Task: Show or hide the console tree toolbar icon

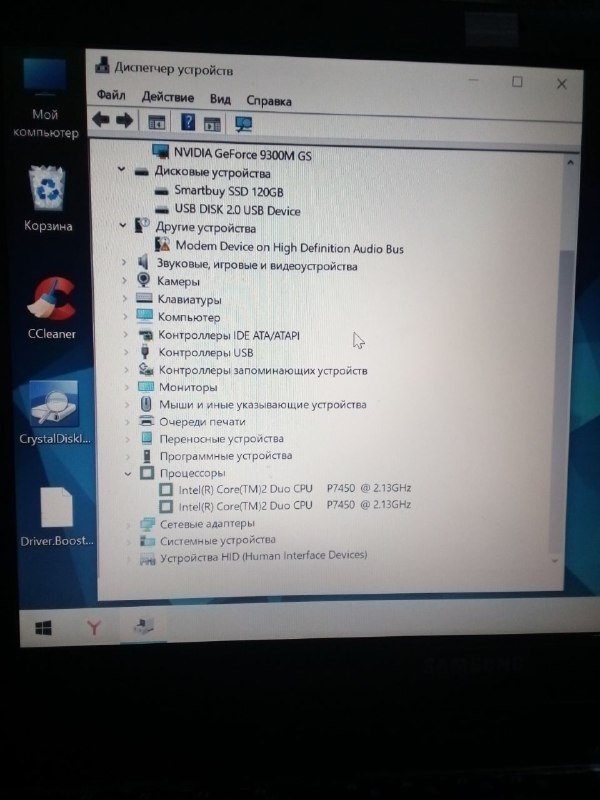Action: 157,122
